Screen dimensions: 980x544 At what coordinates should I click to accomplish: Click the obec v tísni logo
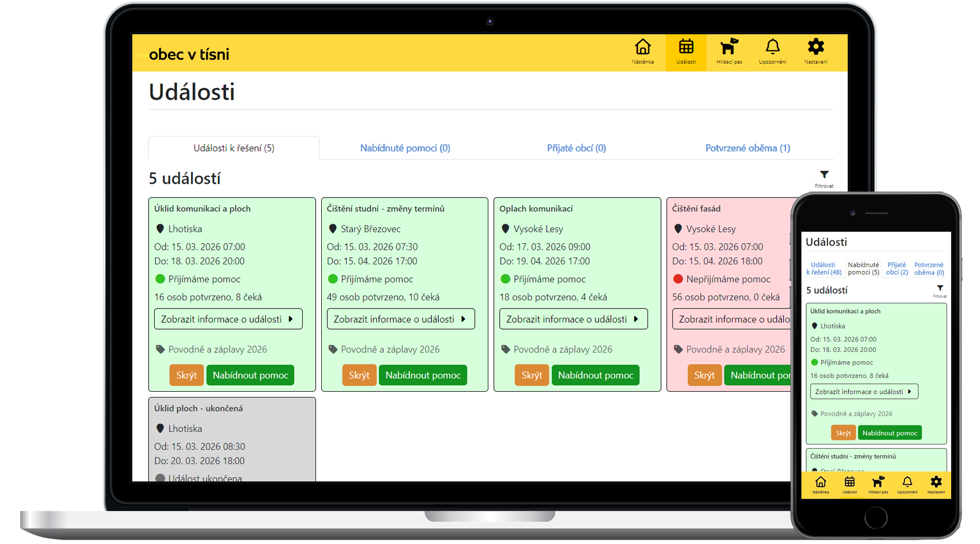coord(188,54)
